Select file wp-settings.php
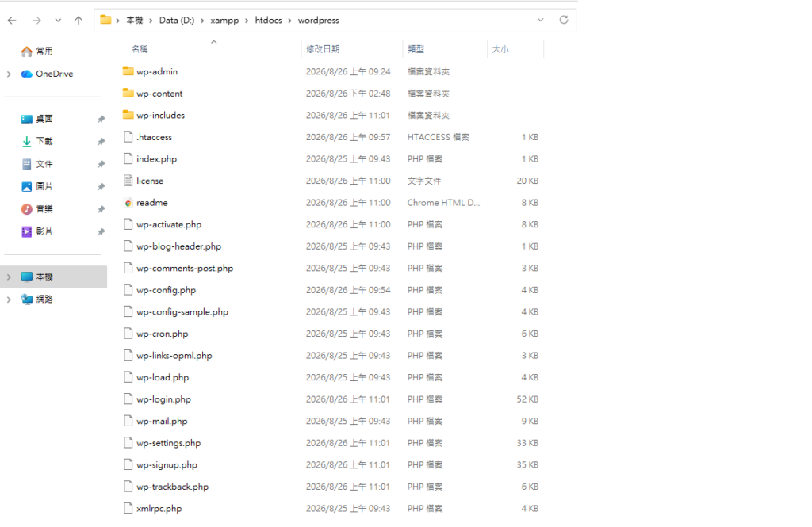This screenshot has height=527, width=812. (168, 443)
